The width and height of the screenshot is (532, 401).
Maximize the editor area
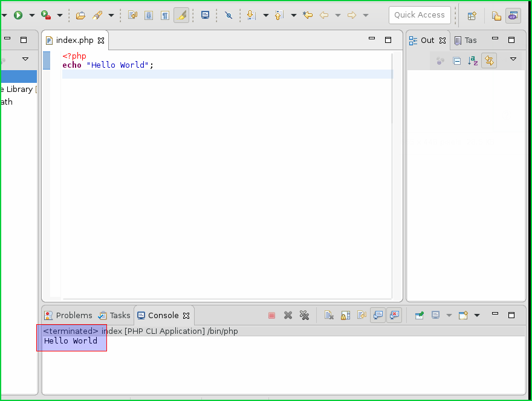[388, 40]
